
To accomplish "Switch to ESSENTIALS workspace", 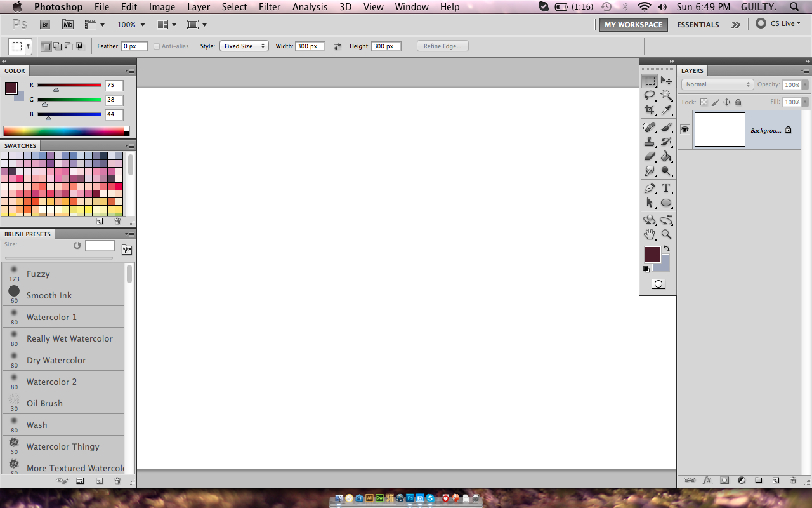I will (698, 25).
